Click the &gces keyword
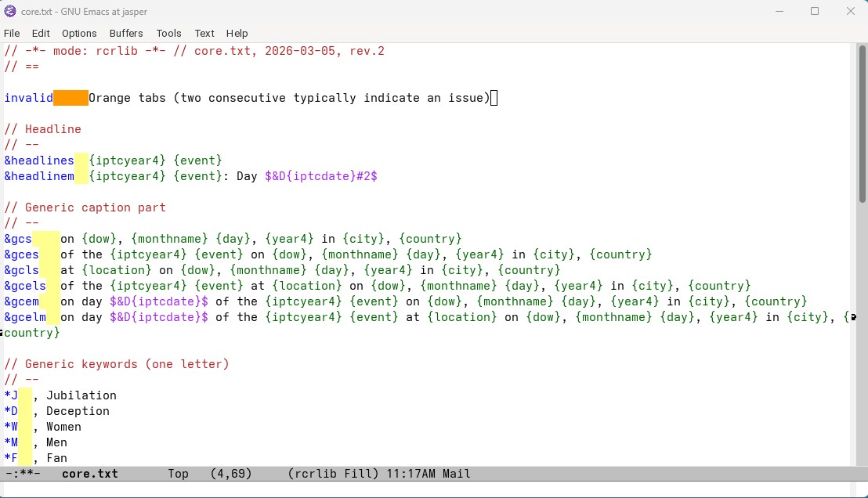Image resolution: width=868 pixels, height=498 pixels. [x=22, y=254]
